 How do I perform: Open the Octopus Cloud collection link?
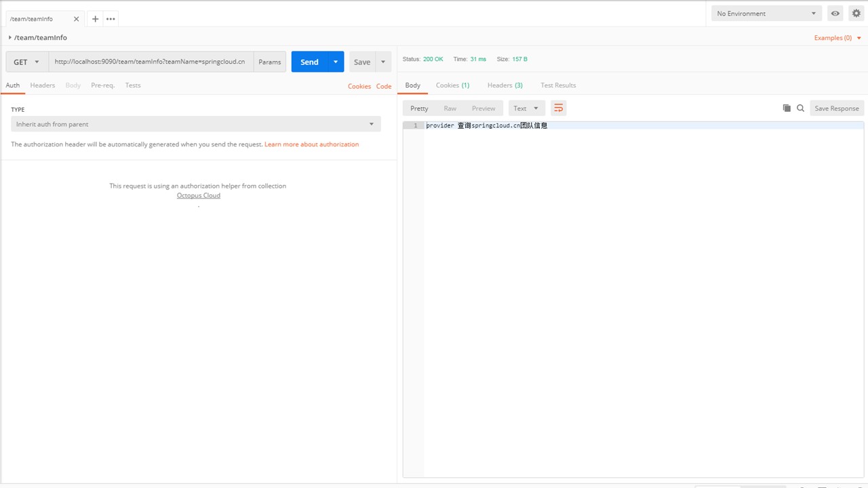tap(198, 195)
